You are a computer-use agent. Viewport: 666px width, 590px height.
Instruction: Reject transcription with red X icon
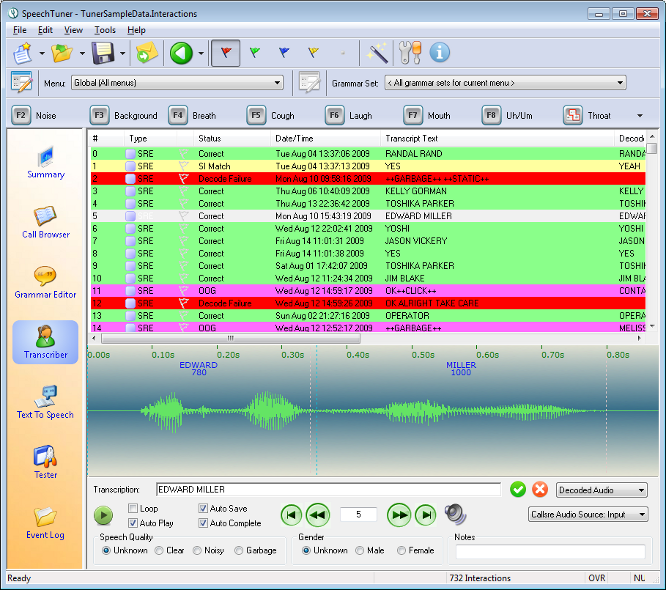[540, 489]
